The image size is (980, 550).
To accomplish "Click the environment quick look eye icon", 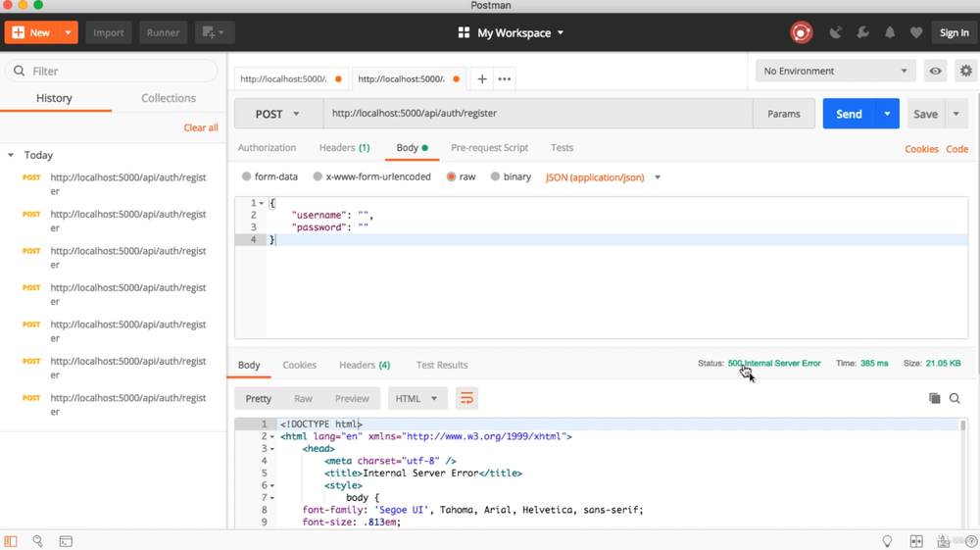I will pos(936,71).
